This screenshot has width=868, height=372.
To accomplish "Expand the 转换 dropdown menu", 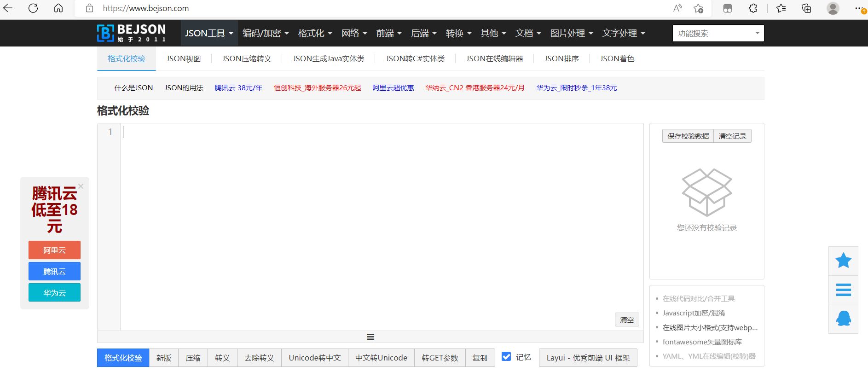I will tap(458, 33).
